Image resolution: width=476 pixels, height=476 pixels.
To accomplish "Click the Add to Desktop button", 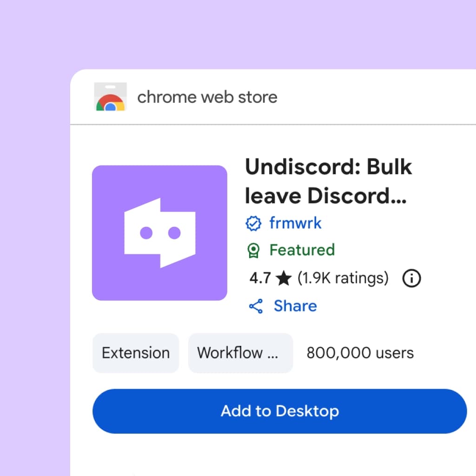I will pyautogui.click(x=280, y=411).
